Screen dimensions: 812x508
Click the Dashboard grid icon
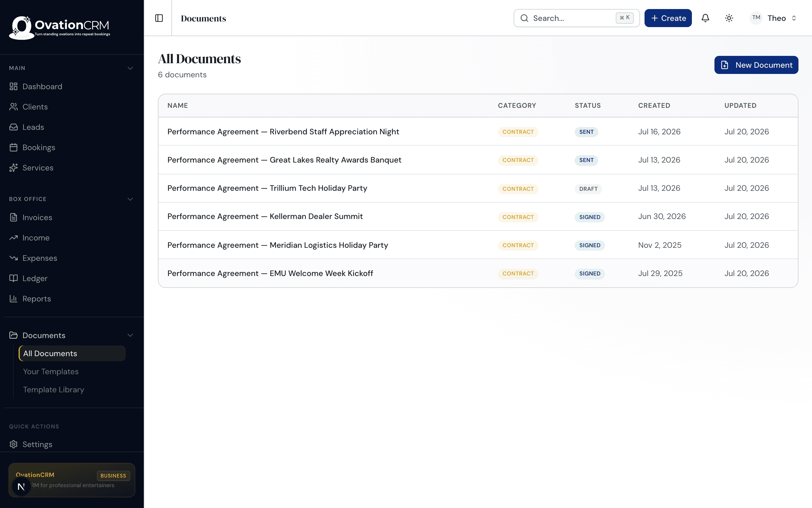(14, 86)
